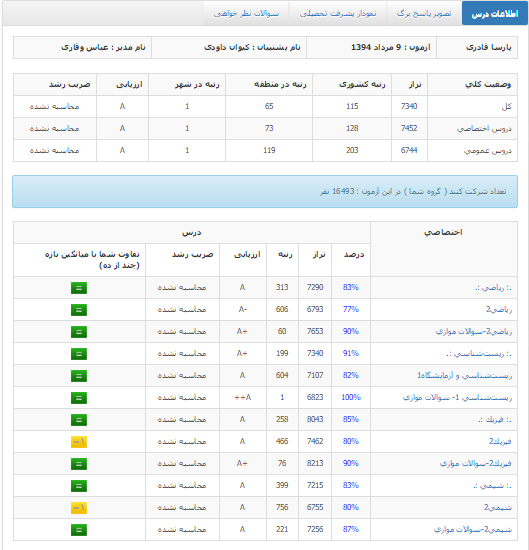
Task: Click green equal icon for زیست‌شناسی و آزمایشگاه1
Action: point(79,376)
